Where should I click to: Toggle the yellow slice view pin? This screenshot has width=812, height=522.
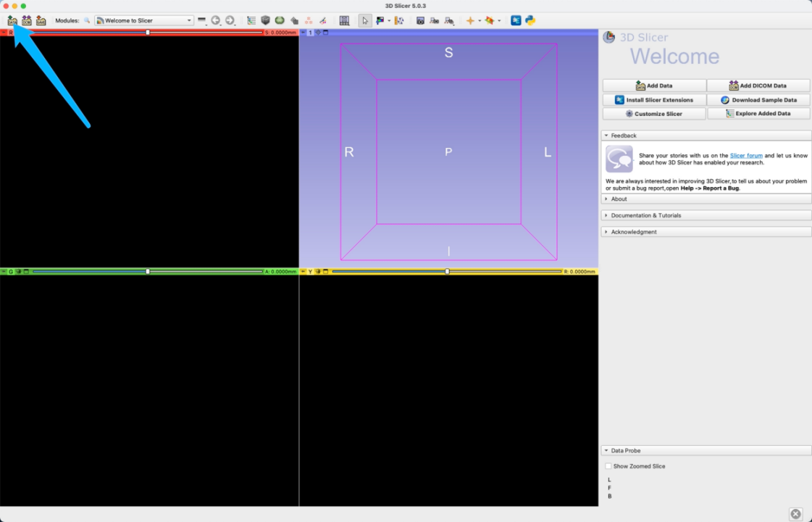point(304,272)
